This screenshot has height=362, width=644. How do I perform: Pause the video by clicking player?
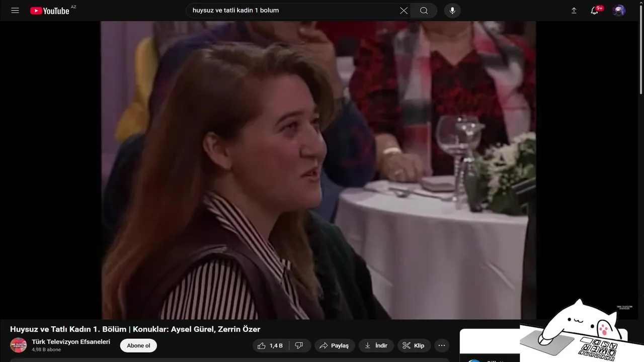[318, 170]
